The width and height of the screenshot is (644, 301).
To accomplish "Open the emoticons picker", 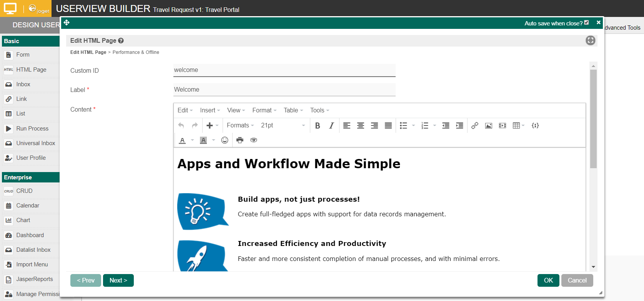I will (225, 140).
